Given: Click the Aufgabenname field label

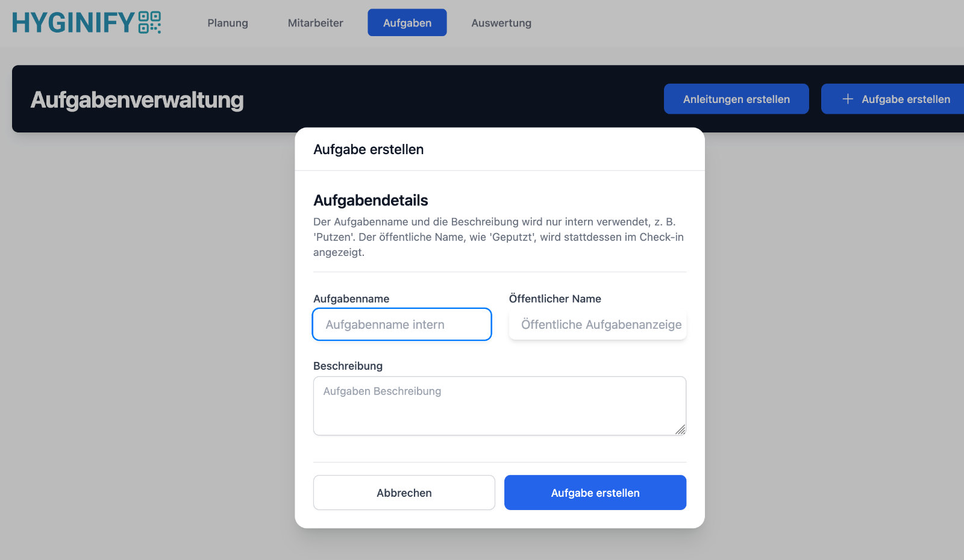Looking at the screenshot, I should point(351,299).
